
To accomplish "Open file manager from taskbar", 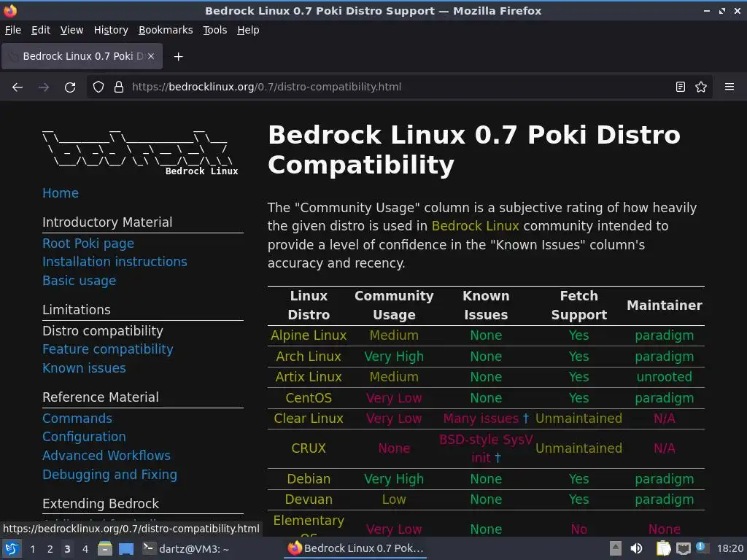I will [x=105, y=549].
